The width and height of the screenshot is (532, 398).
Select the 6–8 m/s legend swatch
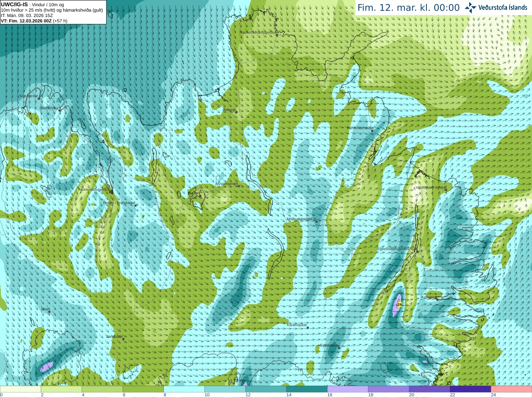(x=143, y=389)
